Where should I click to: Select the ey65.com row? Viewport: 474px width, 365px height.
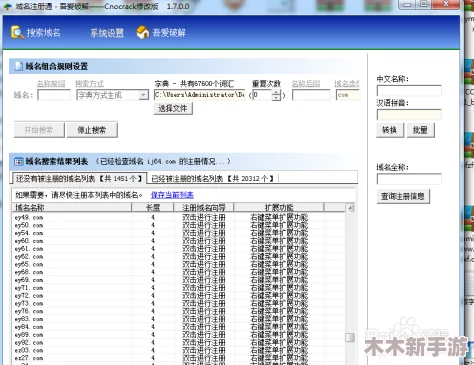[x=179, y=264]
